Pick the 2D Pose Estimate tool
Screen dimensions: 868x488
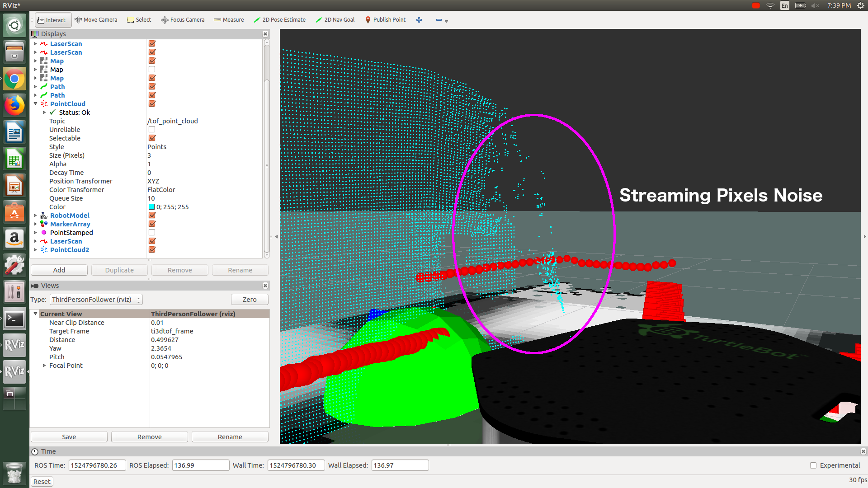click(x=279, y=20)
